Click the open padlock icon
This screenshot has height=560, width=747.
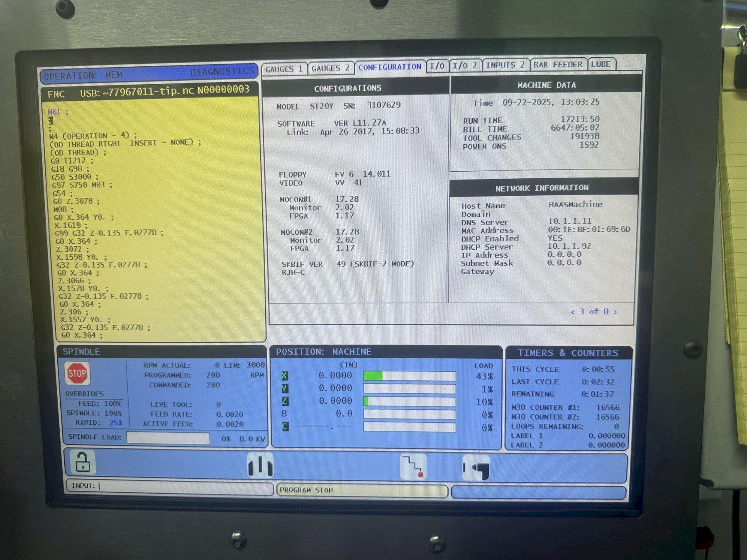click(x=83, y=462)
